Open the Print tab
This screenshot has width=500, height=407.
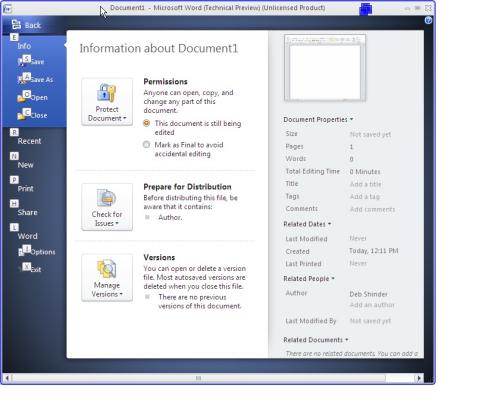26,189
